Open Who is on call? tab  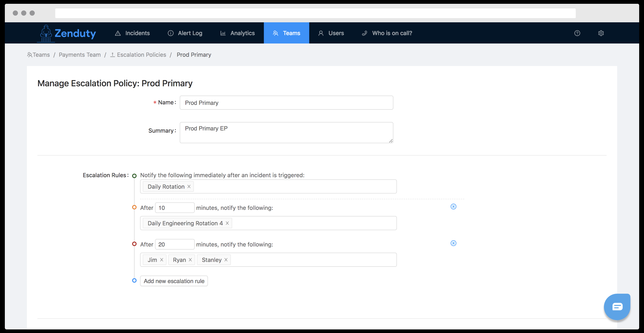click(x=387, y=33)
